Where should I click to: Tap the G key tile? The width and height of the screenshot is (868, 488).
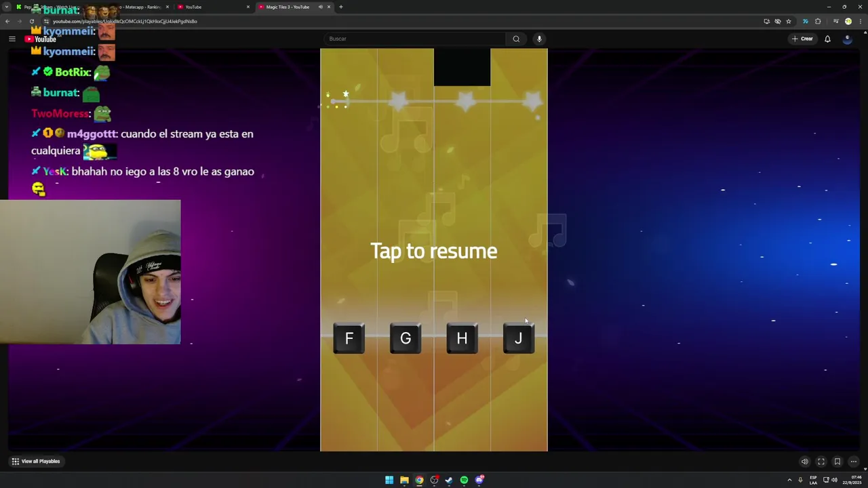[406, 338]
